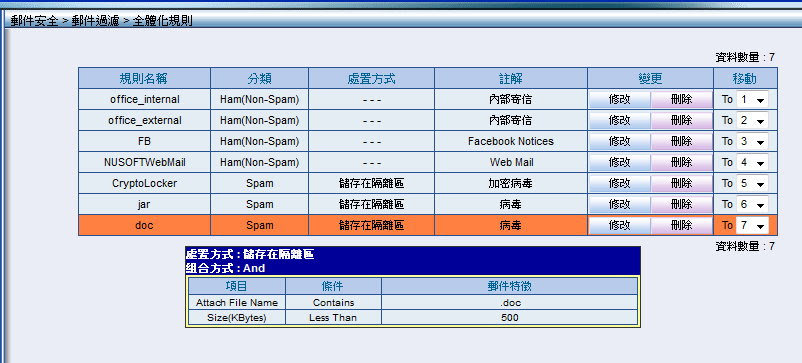This screenshot has width=802, height=363.
Task: Click 刪除 for the office_external rule
Action: (681, 120)
